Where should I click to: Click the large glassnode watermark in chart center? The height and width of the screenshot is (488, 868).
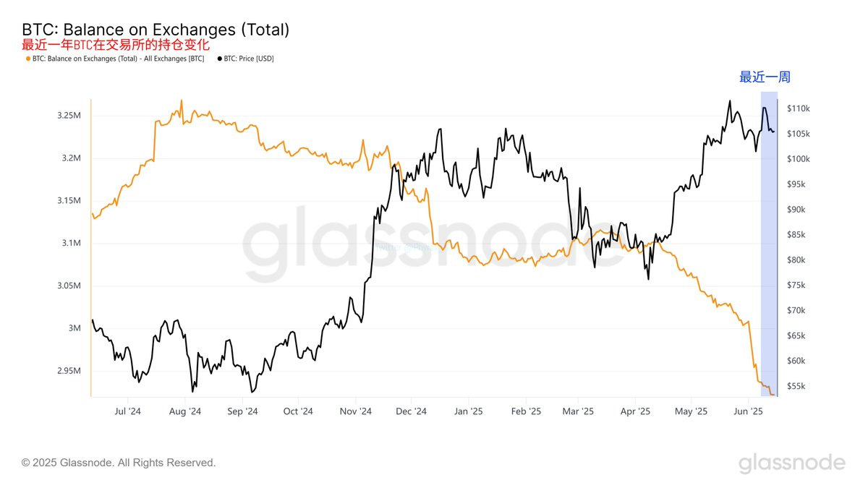pyautogui.click(x=434, y=244)
